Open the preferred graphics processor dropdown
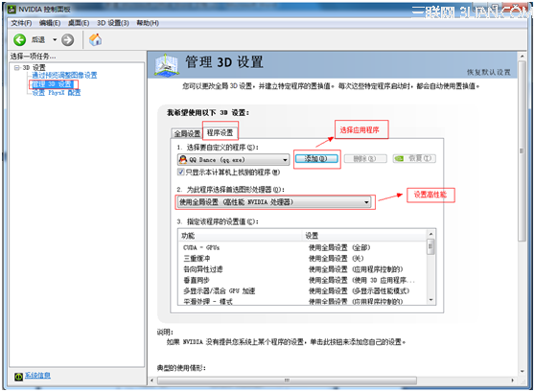Viewport: 535px width, 392px height. pos(274,202)
